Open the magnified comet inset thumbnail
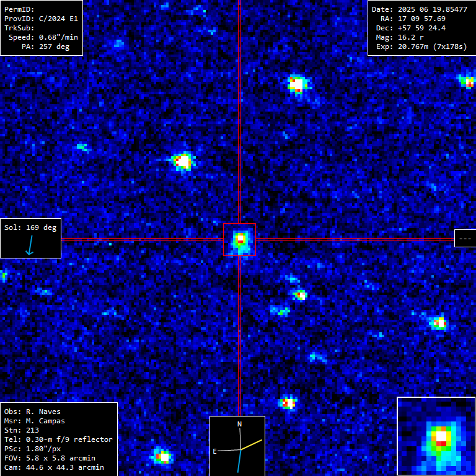Screen dimensions: 476x476 click(436, 436)
